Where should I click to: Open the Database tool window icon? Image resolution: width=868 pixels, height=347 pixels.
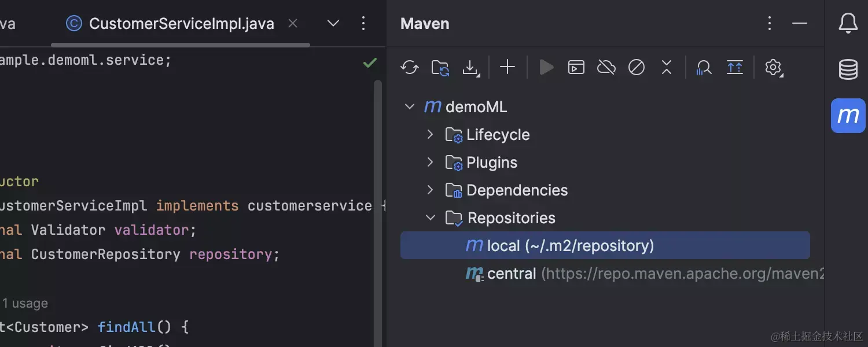847,69
